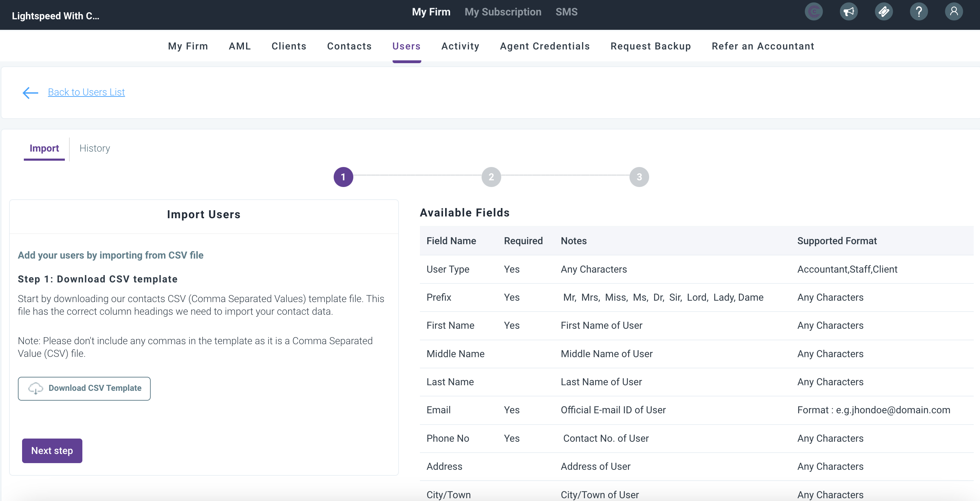Open the question mark help icon
Image resolution: width=980 pixels, height=501 pixels.
(x=918, y=12)
